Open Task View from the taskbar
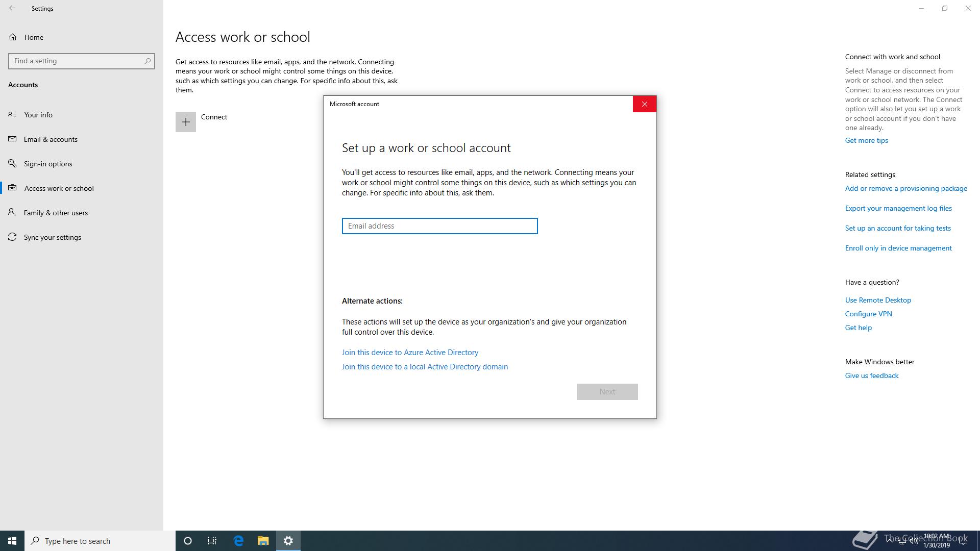This screenshot has height=551, width=980. (x=212, y=541)
